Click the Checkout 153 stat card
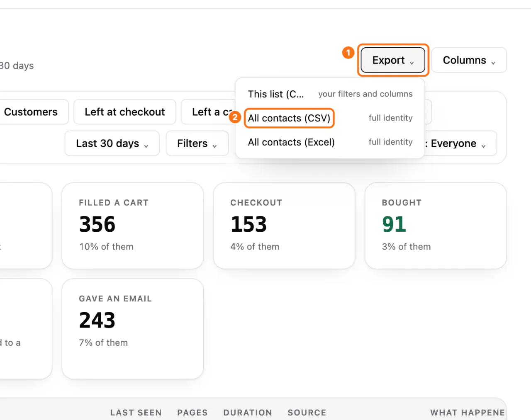531x420 pixels. coord(284,226)
